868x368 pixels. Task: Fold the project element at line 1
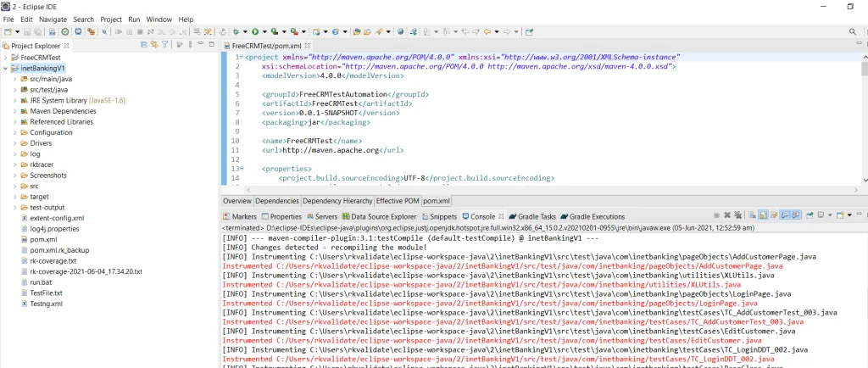pos(242,57)
